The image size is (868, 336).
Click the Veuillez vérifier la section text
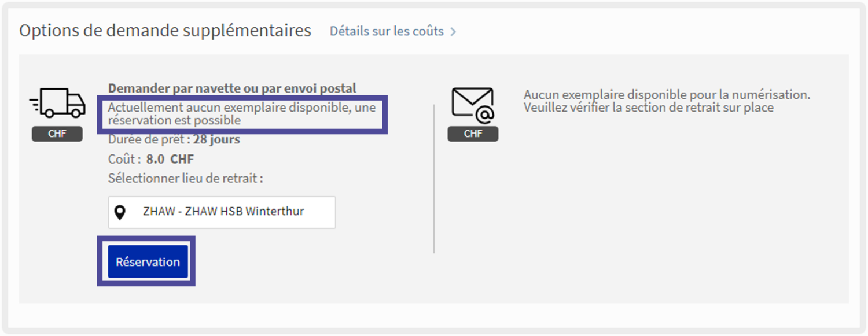pyautogui.click(x=648, y=108)
